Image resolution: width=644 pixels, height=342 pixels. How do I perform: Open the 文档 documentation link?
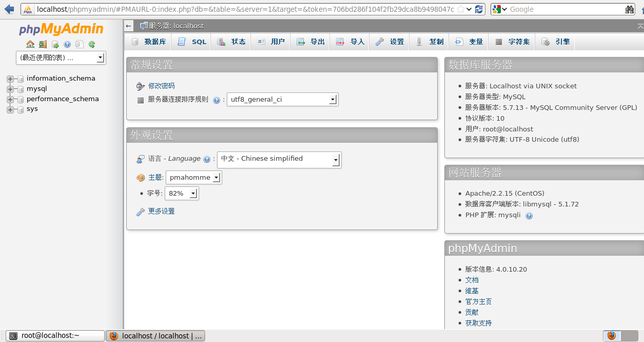tap(472, 280)
